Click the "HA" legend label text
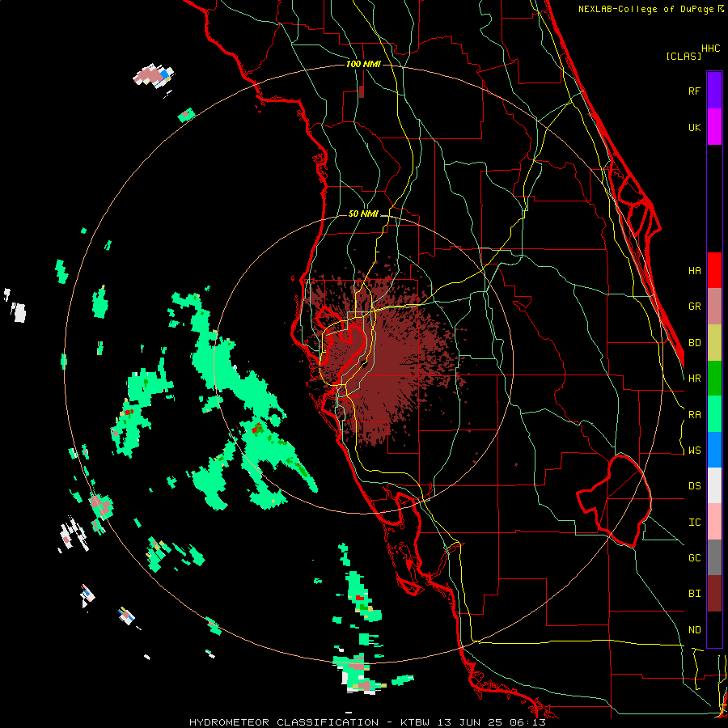Screen dimensions: 728x728 pyautogui.click(x=694, y=271)
